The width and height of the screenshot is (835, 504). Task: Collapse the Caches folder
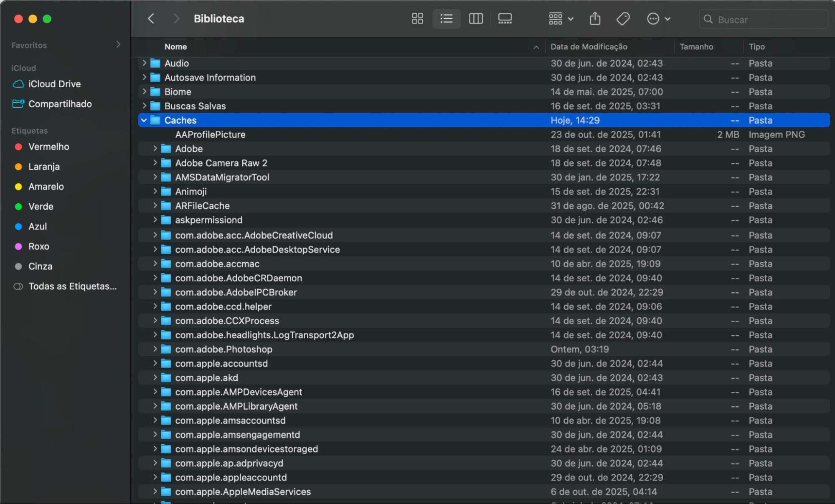coord(144,120)
